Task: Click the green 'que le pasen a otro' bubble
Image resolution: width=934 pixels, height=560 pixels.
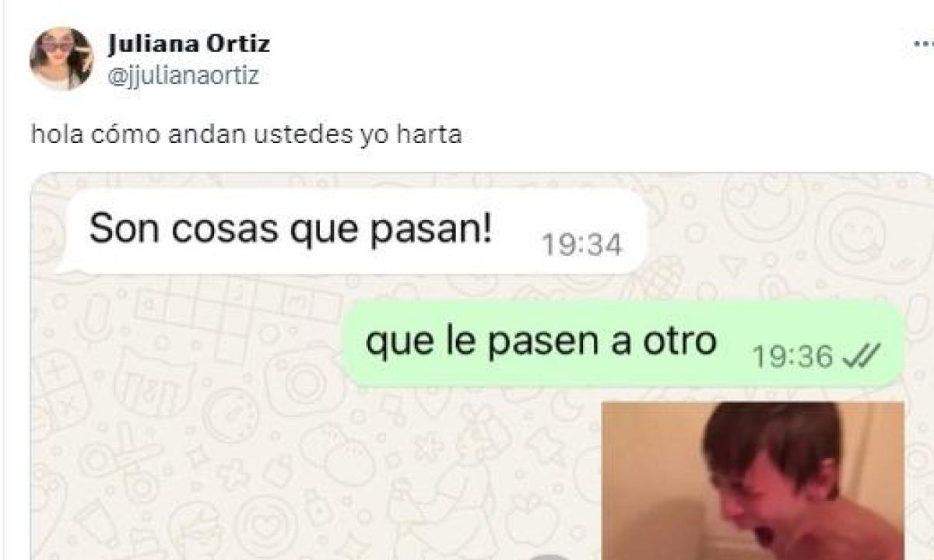Action: 623,343
